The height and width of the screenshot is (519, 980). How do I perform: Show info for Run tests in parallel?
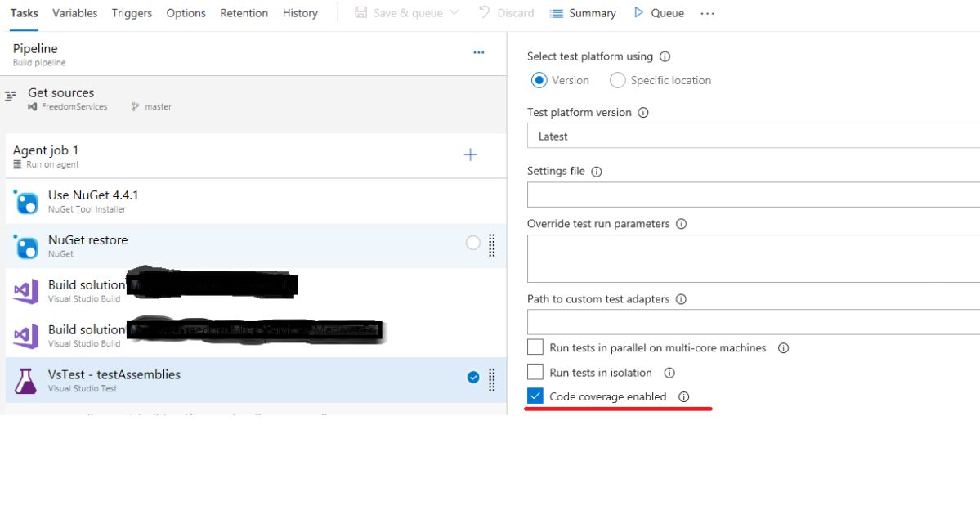(x=783, y=347)
